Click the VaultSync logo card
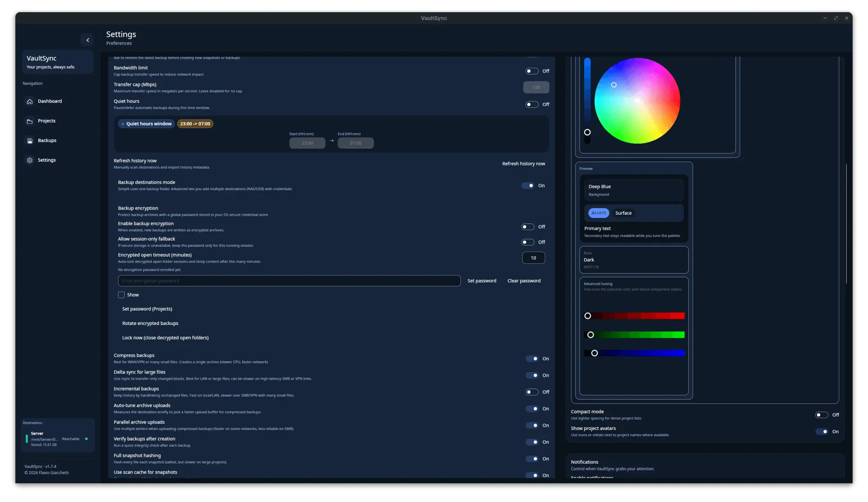 [58, 62]
